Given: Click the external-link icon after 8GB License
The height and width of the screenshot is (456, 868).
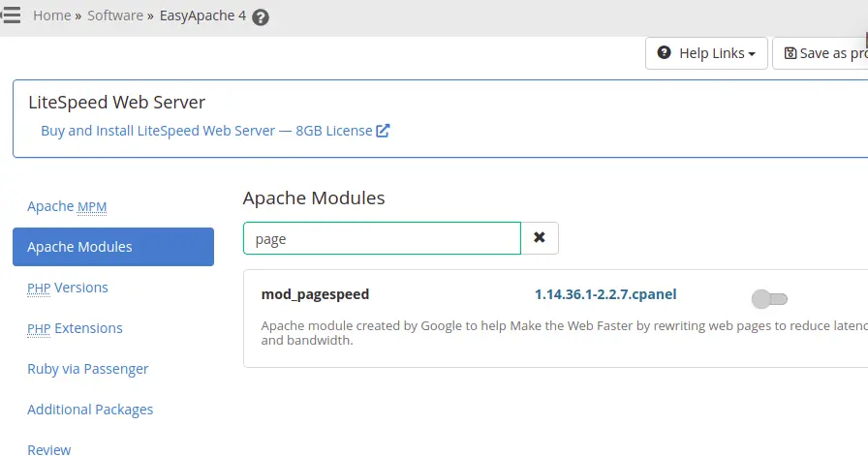Looking at the screenshot, I should pyautogui.click(x=383, y=131).
